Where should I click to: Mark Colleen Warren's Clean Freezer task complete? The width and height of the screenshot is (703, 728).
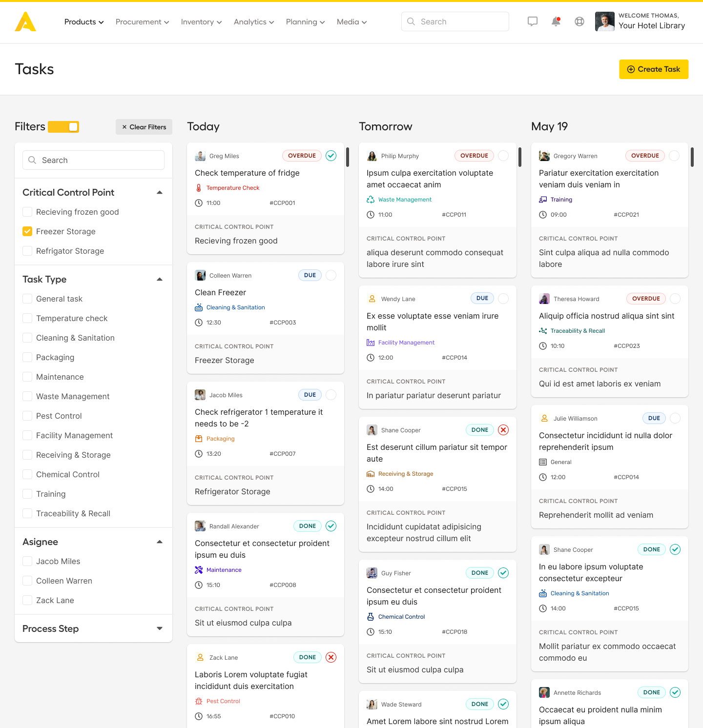point(331,275)
